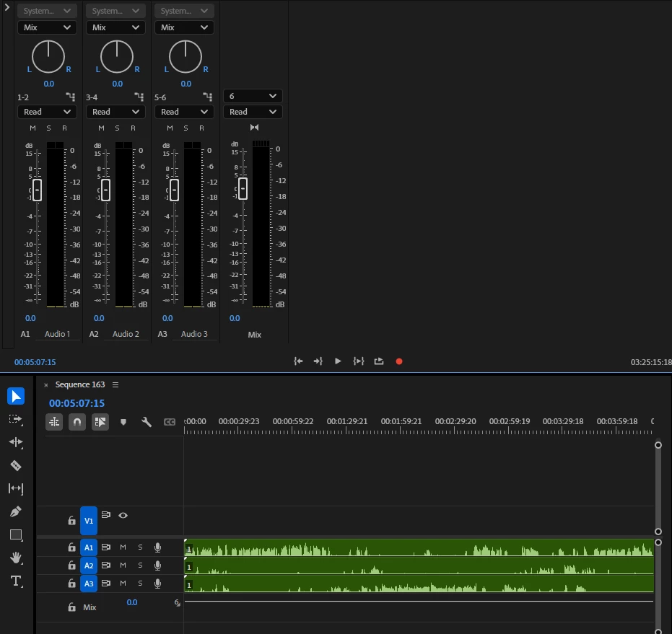The width and height of the screenshot is (672, 634).
Task: Enable voice-over record on track A3
Action: coord(157,583)
